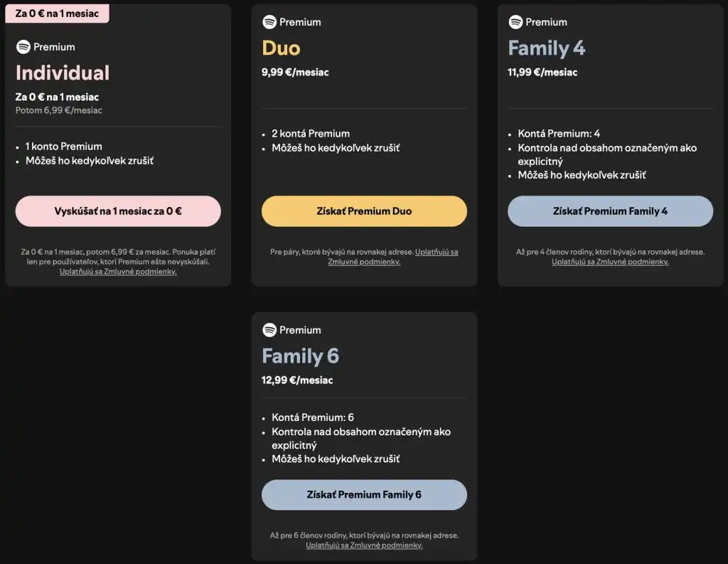728x564 pixels.
Task: Click Spotify logo on Duo plan card
Action: point(269,22)
